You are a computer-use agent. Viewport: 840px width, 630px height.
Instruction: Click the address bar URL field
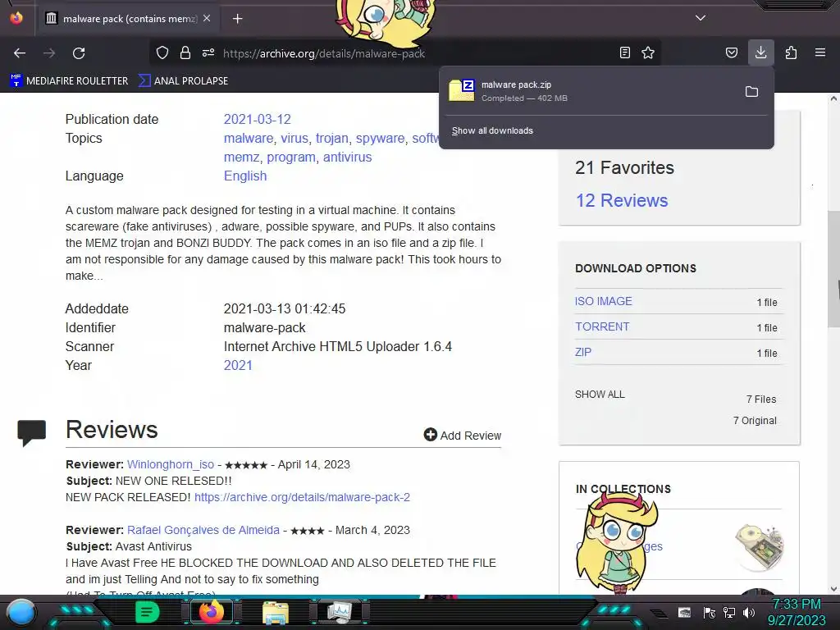(323, 53)
